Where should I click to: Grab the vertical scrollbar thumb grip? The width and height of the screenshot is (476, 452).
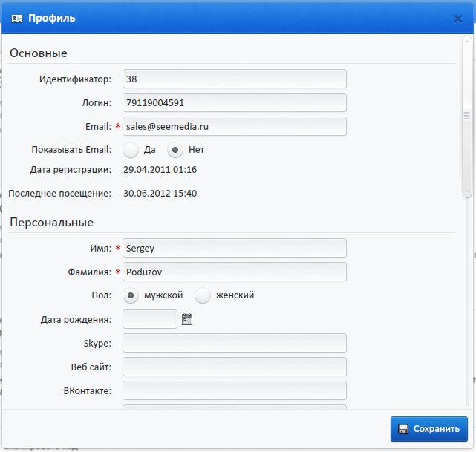click(x=466, y=116)
